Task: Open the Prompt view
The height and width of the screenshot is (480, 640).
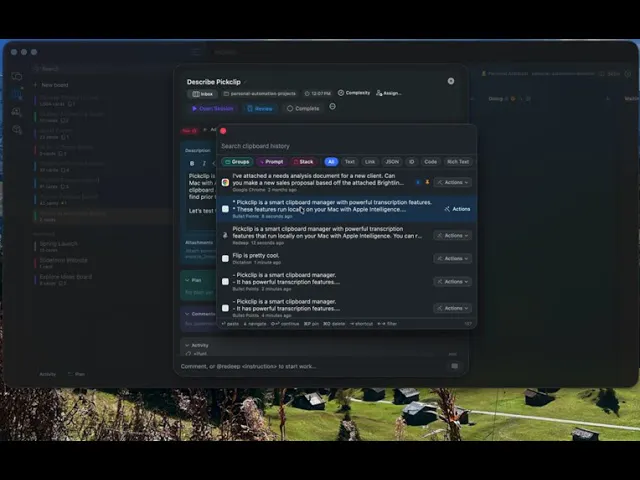Action: point(271,162)
